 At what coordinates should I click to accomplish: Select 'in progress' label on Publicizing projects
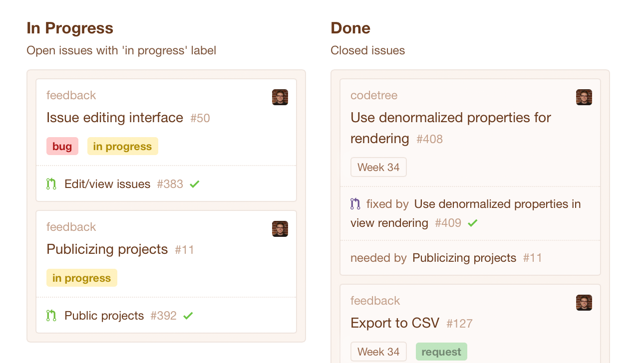(x=82, y=278)
